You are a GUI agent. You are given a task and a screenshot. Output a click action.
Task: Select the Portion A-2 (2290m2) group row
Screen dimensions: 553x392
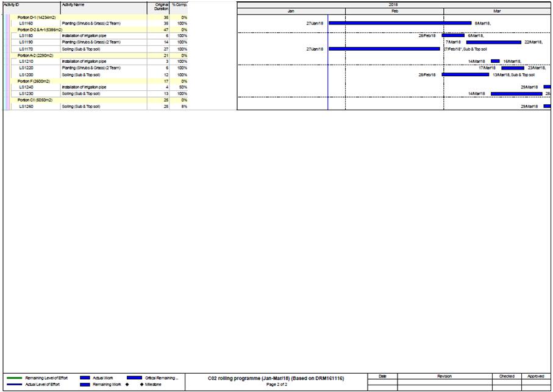(x=99, y=55)
